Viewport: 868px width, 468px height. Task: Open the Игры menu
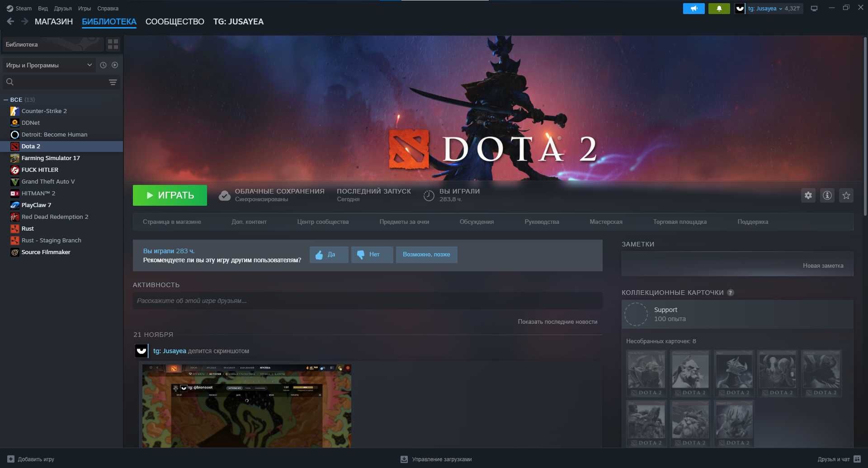[x=85, y=8]
